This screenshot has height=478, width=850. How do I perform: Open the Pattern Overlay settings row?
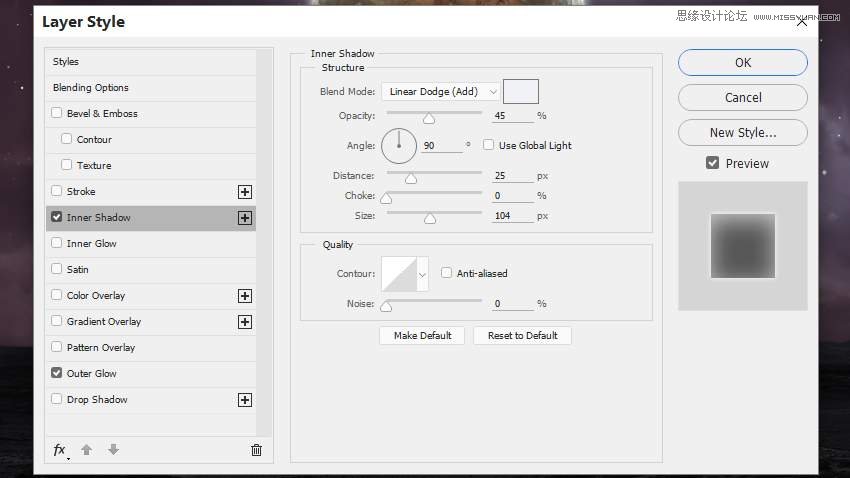click(x=151, y=348)
